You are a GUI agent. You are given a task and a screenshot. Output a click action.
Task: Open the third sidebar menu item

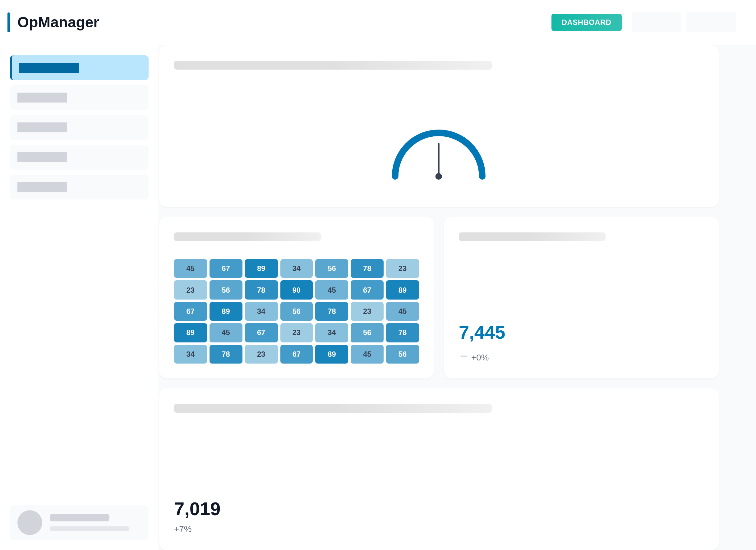click(x=79, y=127)
